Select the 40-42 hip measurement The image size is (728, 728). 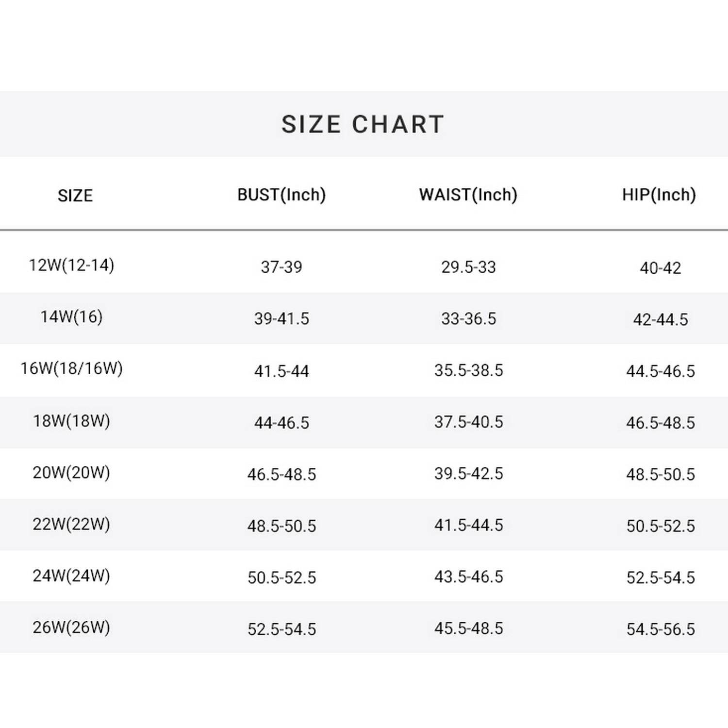pos(660,268)
